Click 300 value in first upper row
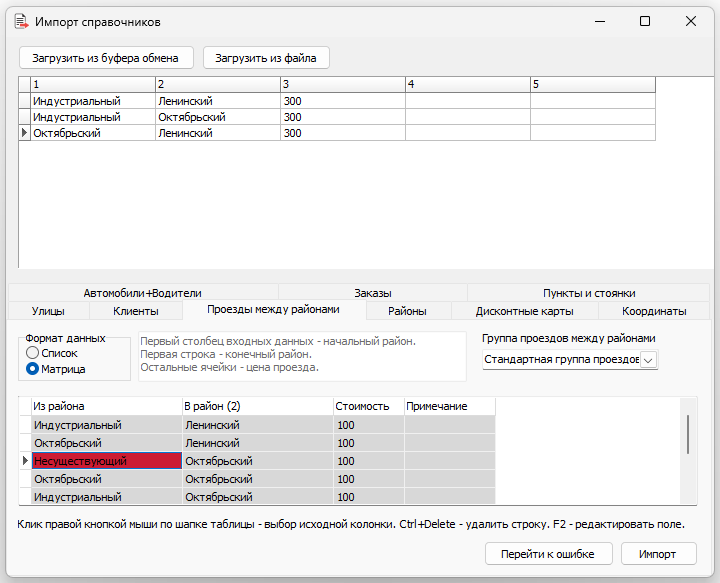This screenshot has height=583, width=720. click(x=343, y=101)
